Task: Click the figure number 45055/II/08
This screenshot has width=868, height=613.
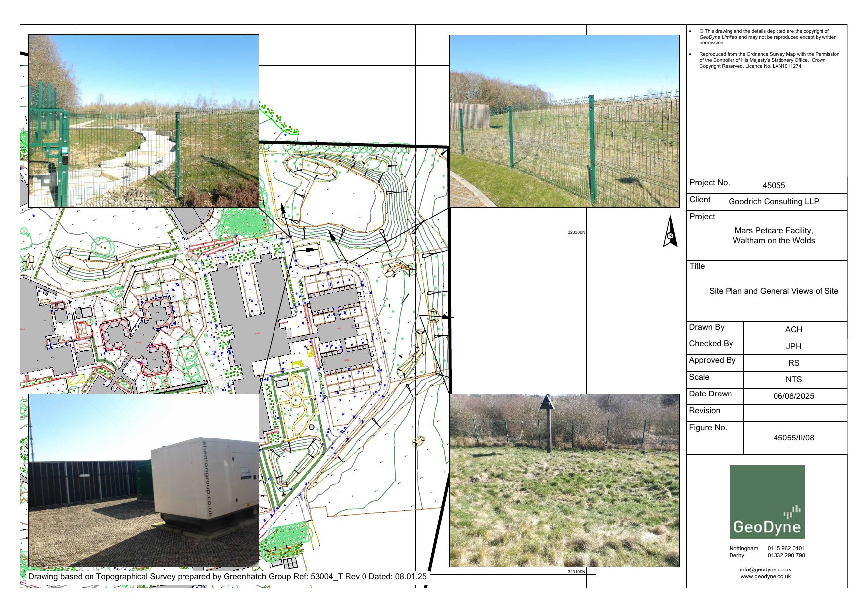Action: click(x=793, y=438)
